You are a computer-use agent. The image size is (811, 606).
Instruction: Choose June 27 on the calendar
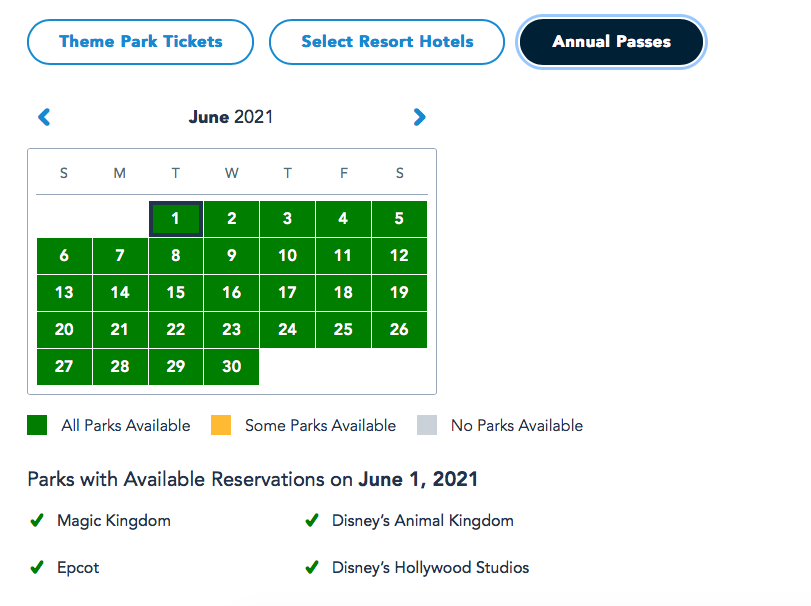[x=64, y=367]
